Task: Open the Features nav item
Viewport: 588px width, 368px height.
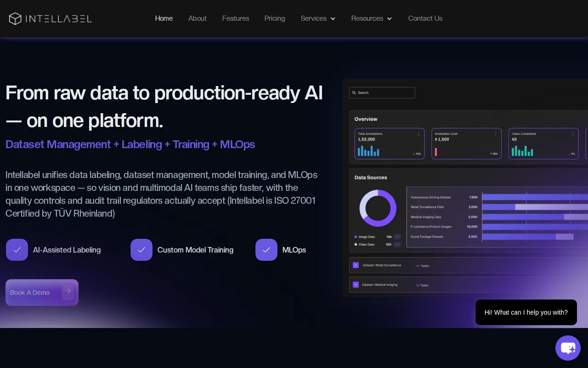Action: coord(236,18)
